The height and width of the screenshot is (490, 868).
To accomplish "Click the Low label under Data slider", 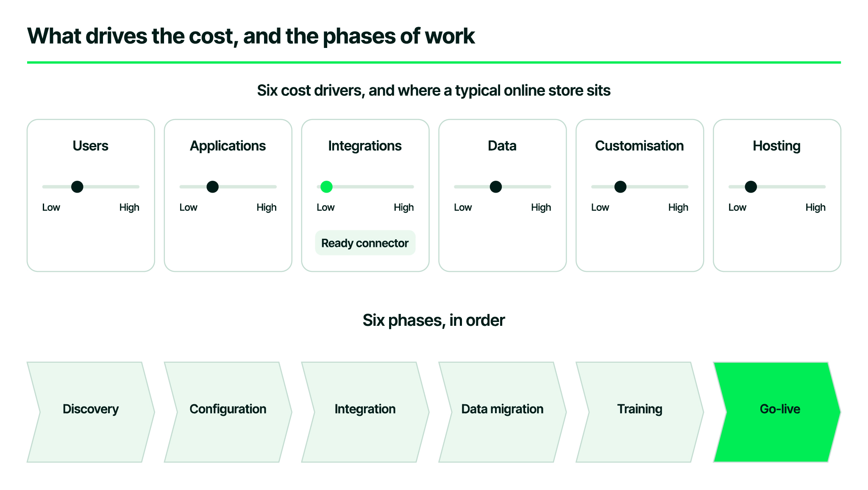I will coord(463,207).
